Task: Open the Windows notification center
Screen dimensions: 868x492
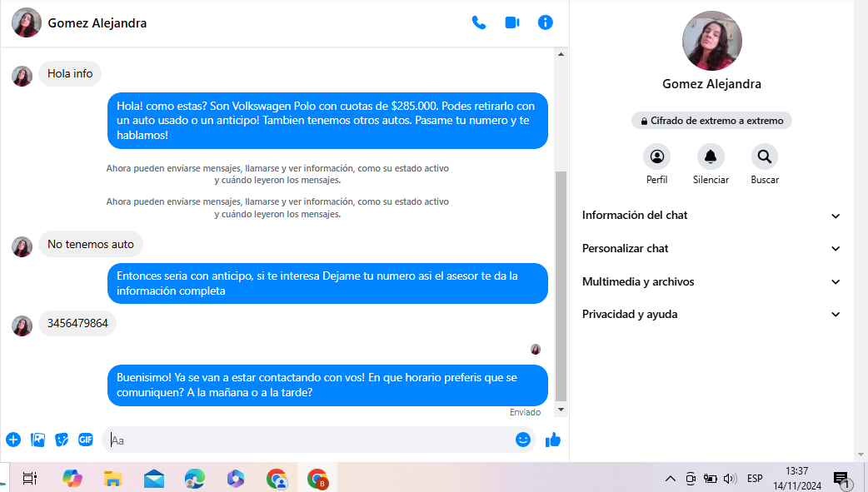Action: (x=841, y=479)
